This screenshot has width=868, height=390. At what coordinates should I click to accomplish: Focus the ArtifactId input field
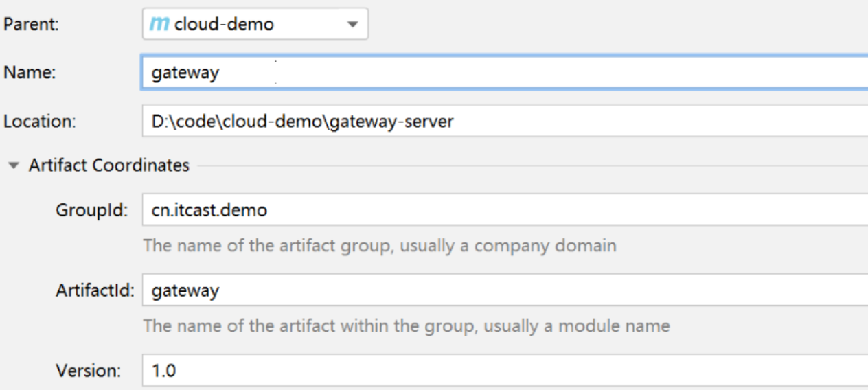481,290
